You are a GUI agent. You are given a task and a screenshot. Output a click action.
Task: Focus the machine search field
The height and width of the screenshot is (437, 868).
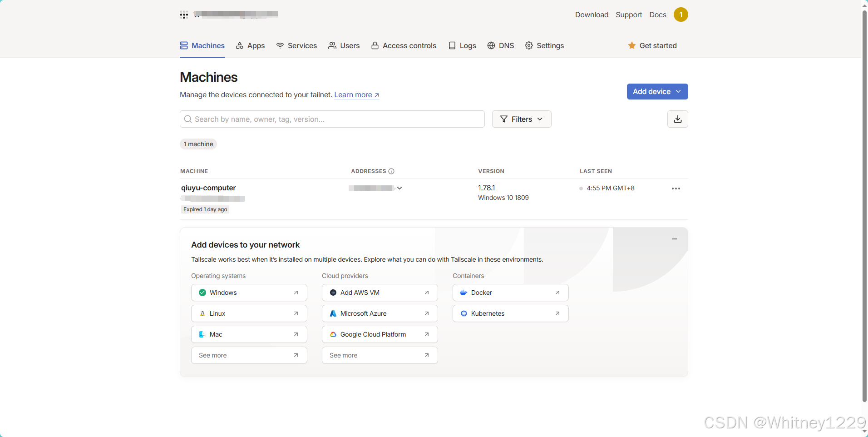pos(332,119)
